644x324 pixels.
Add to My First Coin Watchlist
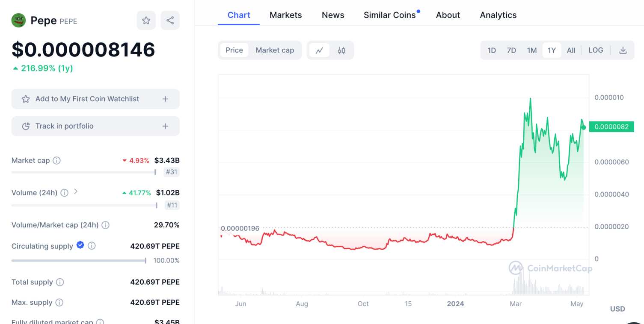click(95, 99)
